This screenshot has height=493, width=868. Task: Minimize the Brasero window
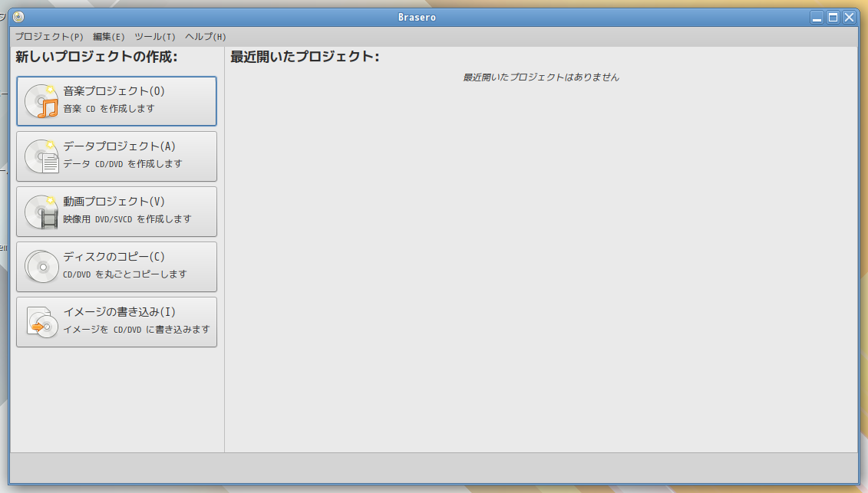[817, 17]
